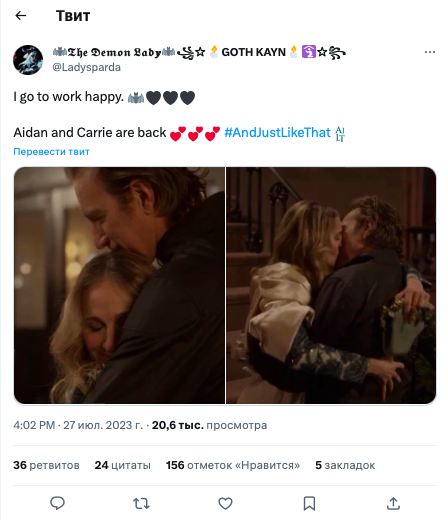Click the share upload icon
Screen dimensions: 448x520
[393, 503]
